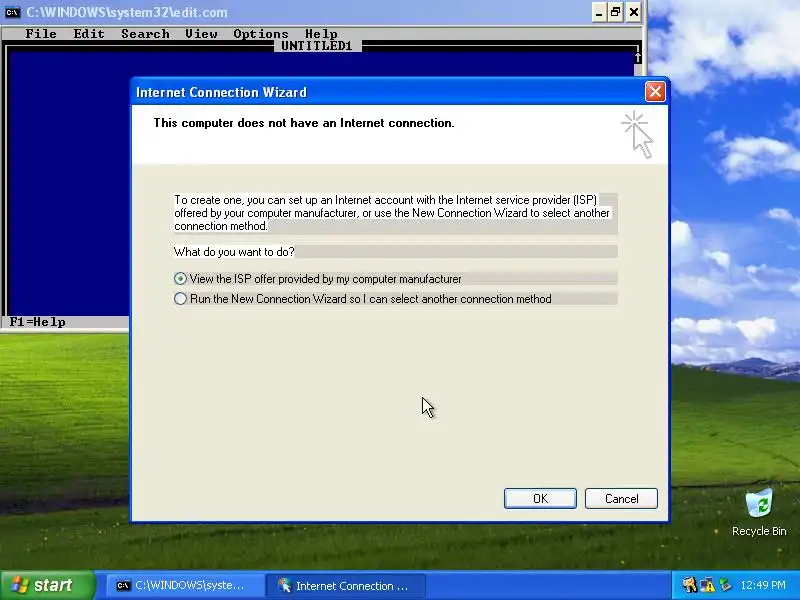Select View the ISP offer radio button
Image resolution: width=800 pixels, height=600 pixels.
(180, 279)
